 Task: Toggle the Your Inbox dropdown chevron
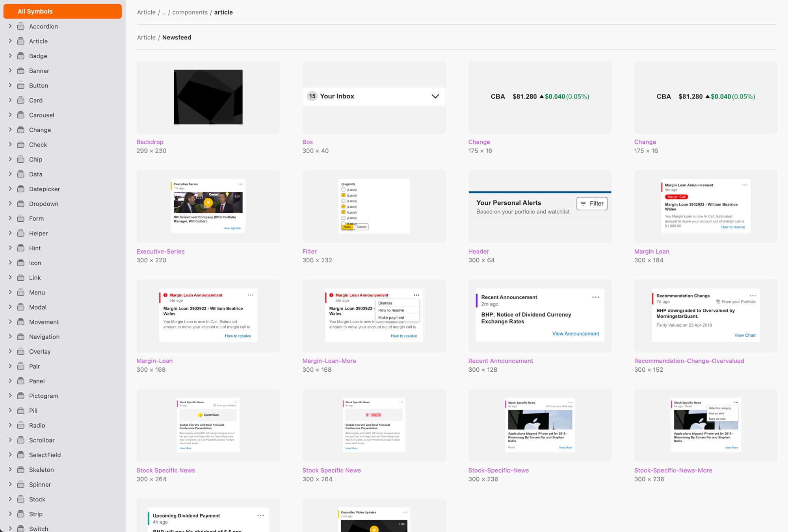click(x=435, y=96)
